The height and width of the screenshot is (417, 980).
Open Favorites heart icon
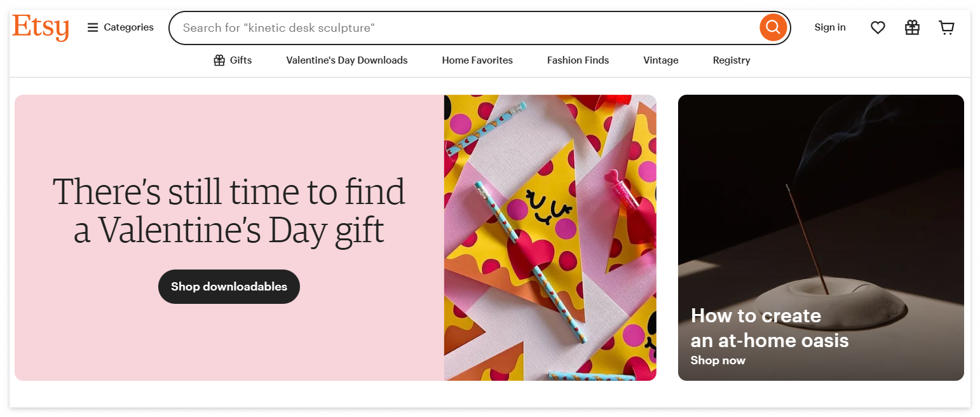[x=878, y=27]
